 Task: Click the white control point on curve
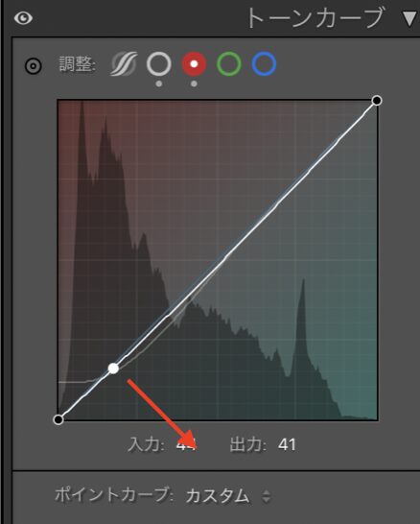point(113,369)
